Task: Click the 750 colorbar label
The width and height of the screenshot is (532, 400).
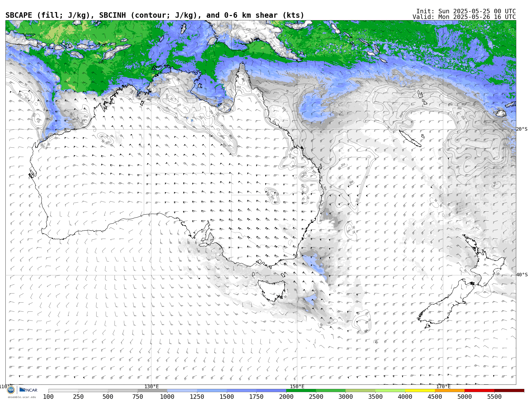Action: (x=138, y=397)
